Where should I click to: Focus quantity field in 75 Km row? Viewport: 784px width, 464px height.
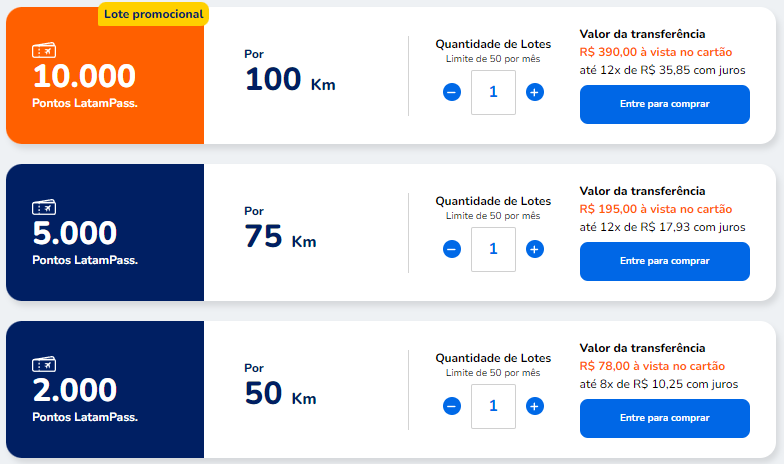pyautogui.click(x=493, y=249)
